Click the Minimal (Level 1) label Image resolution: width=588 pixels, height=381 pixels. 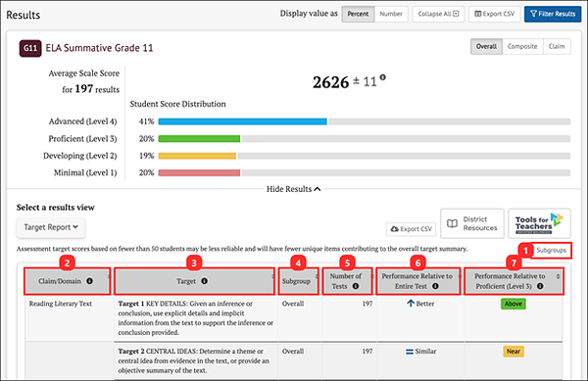click(x=85, y=172)
